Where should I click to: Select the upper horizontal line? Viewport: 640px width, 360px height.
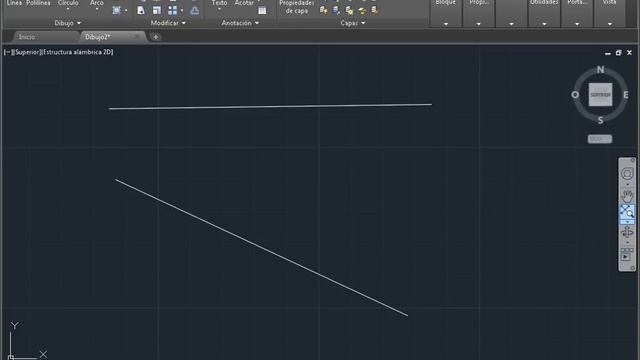pos(270,107)
